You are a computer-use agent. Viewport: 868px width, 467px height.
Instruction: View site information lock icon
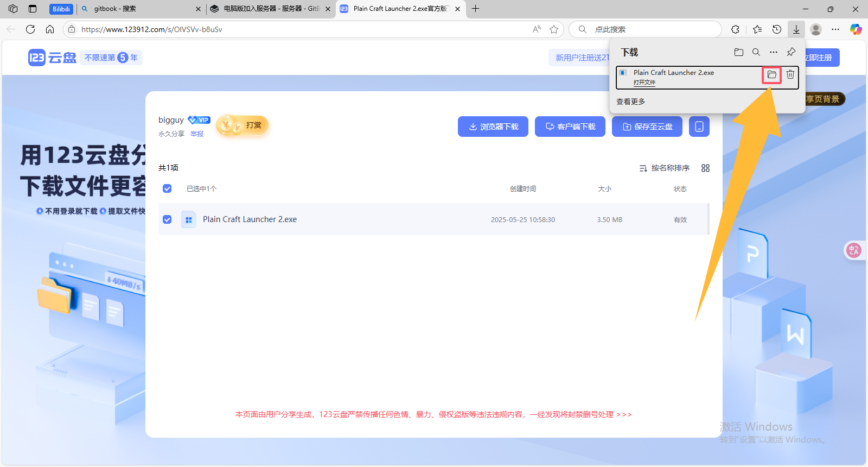[72, 29]
